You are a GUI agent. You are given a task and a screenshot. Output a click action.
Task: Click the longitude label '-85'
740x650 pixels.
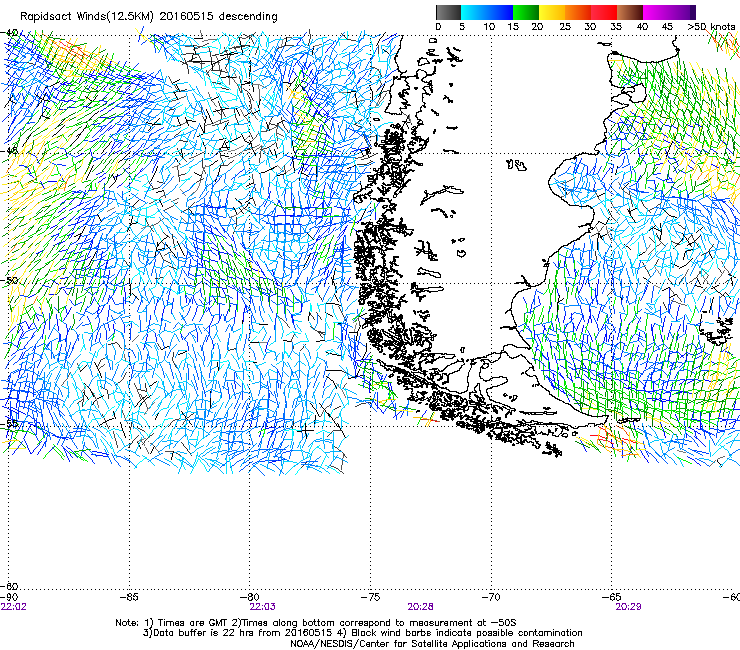click(130, 597)
